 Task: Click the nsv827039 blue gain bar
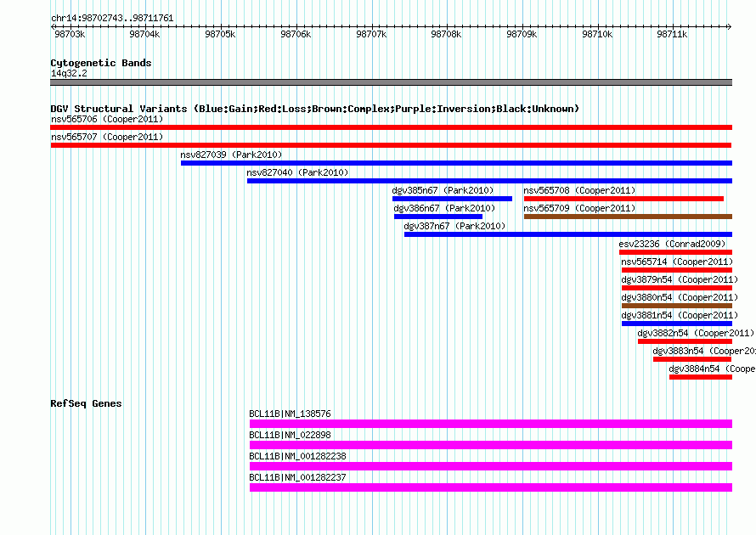click(457, 163)
